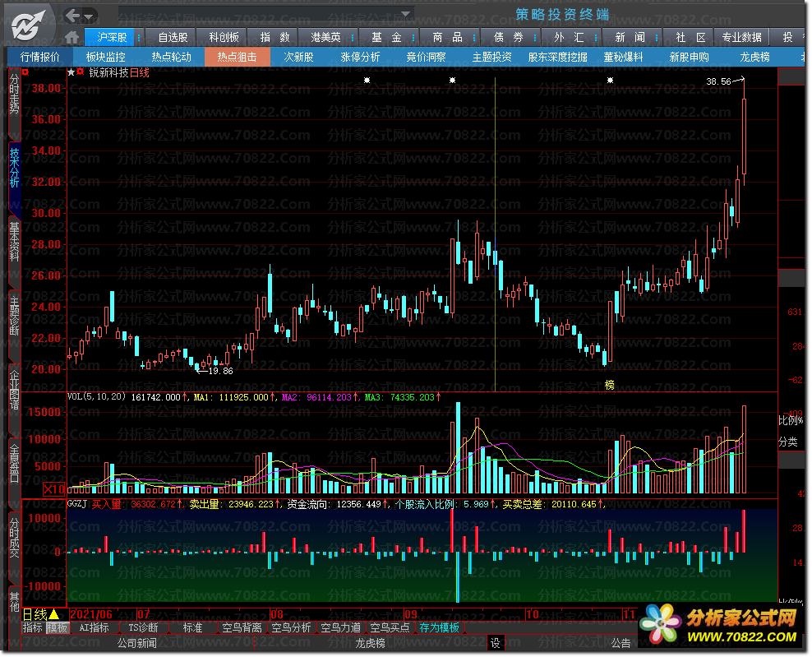Click the 设 settings button at bottom
This screenshot has width=812, height=657.
pyautogui.click(x=495, y=643)
